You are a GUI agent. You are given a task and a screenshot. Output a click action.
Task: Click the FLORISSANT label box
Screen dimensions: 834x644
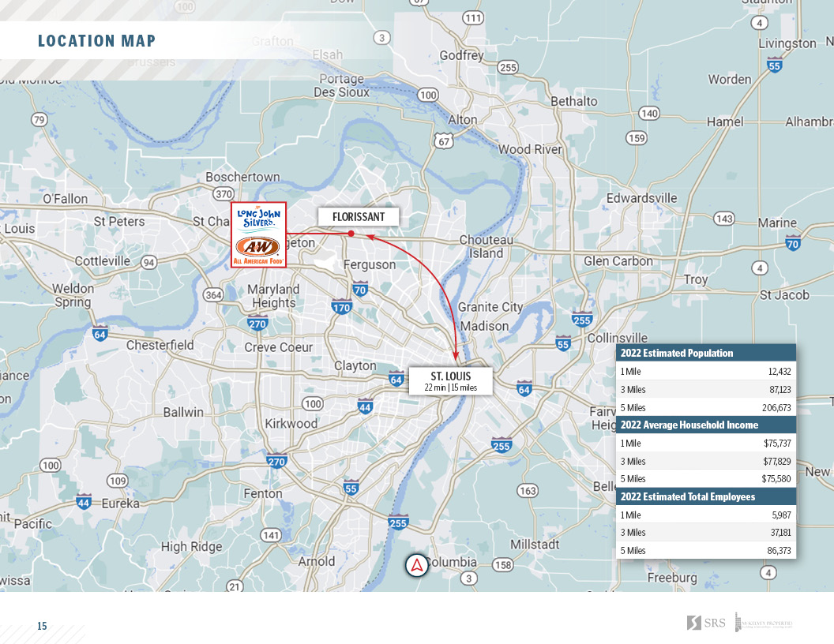[359, 217]
